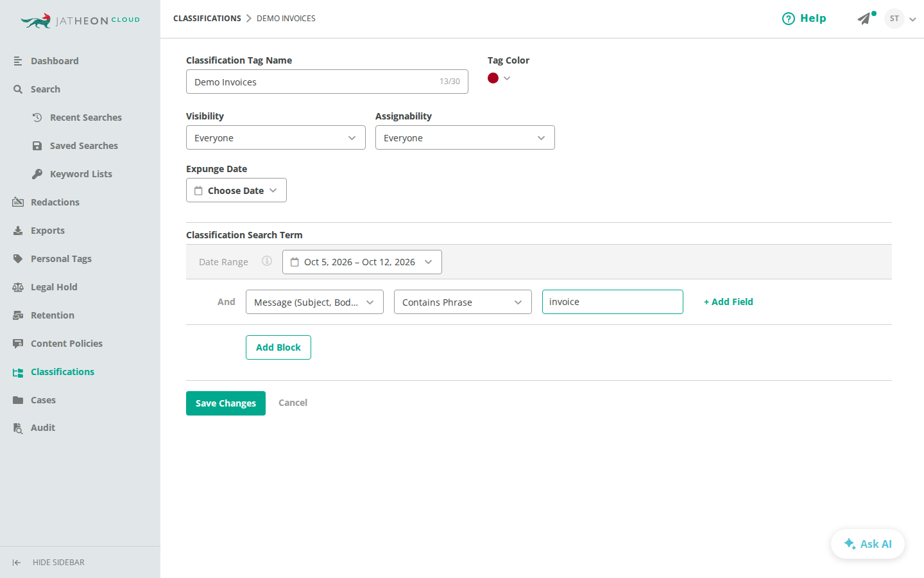
Task: Click the Cases folder icon
Action: [x=18, y=400]
